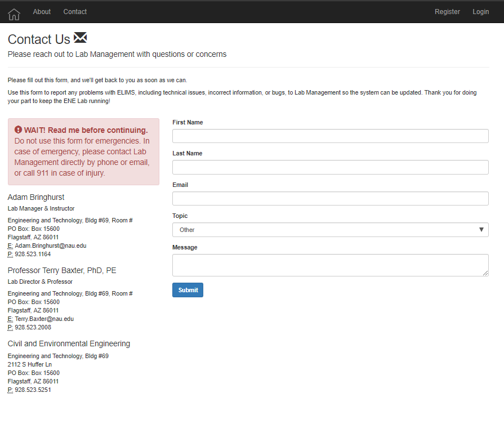Click the 2112 S Huffer Ln address
Screen dimensions: 504x433
(x=30, y=364)
